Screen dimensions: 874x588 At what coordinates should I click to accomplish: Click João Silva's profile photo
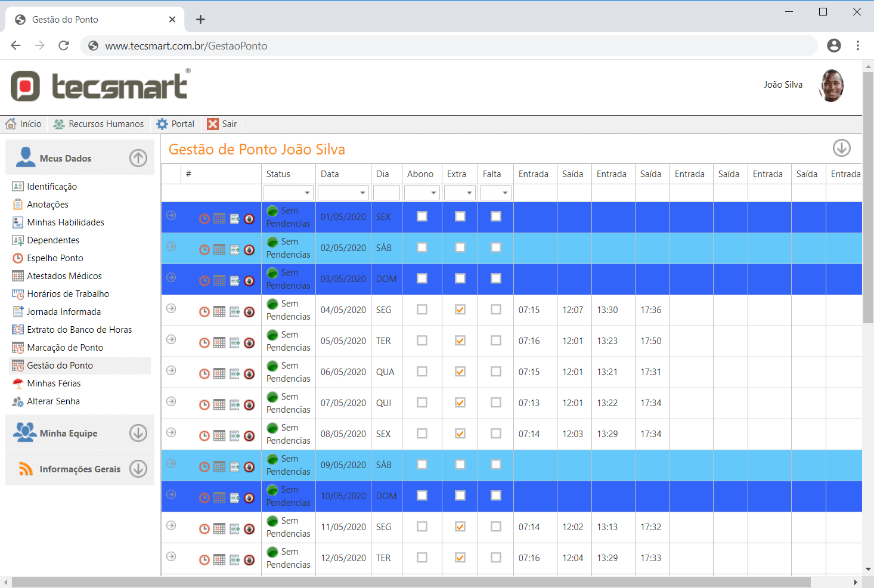pos(832,86)
